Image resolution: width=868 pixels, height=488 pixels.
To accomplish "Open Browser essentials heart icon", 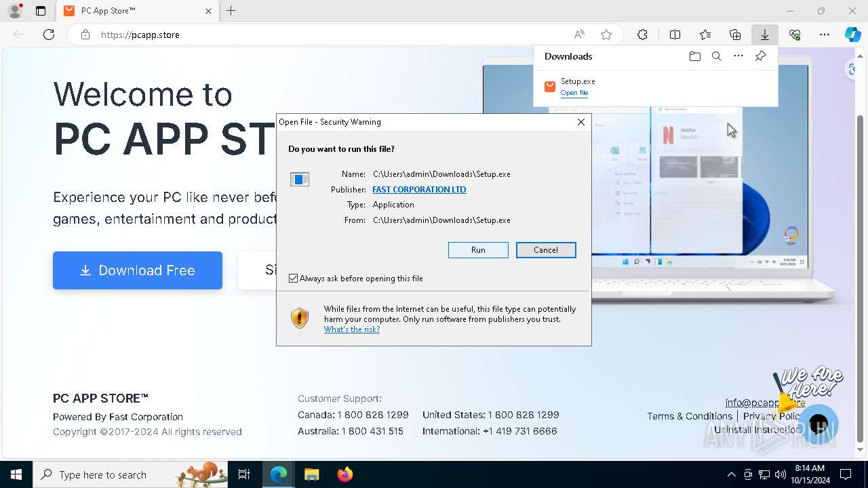I will coord(795,35).
